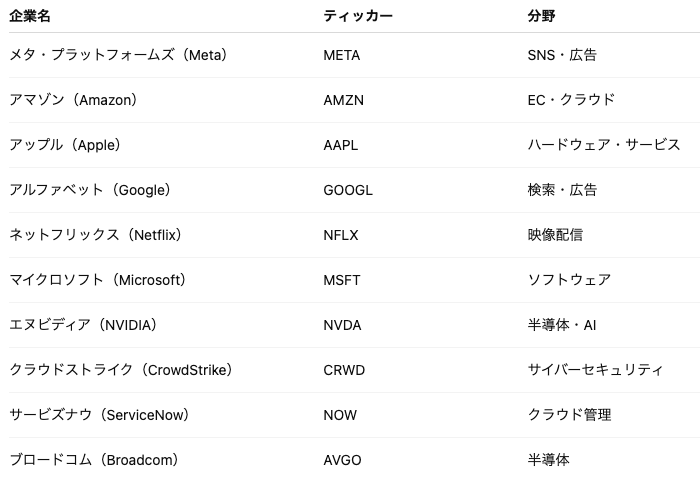This screenshot has height=484, width=700.
Task: Select the アマゾン（Amazon） company cell
Action: click(x=73, y=100)
